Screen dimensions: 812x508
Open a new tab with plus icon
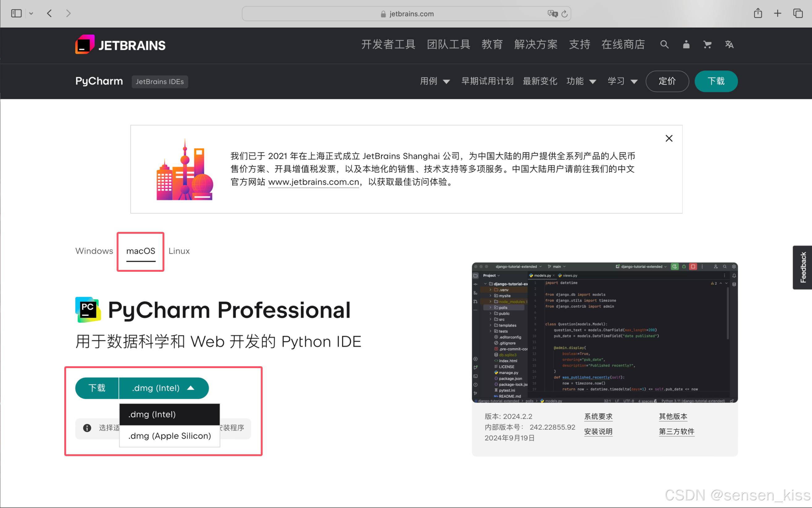pos(777,14)
